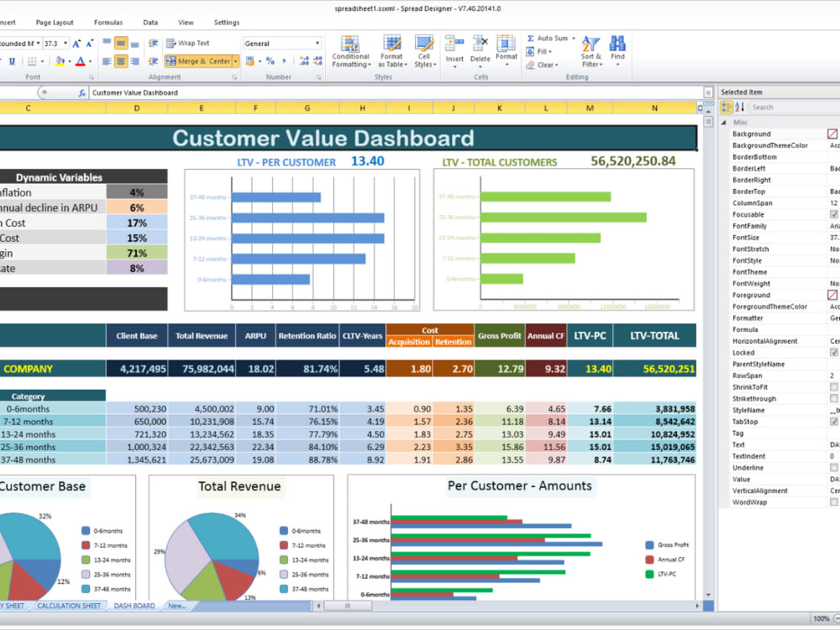Screen dimensions: 840x630
Task: Open Cell Styles gallery
Action: pyautogui.click(x=424, y=51)
